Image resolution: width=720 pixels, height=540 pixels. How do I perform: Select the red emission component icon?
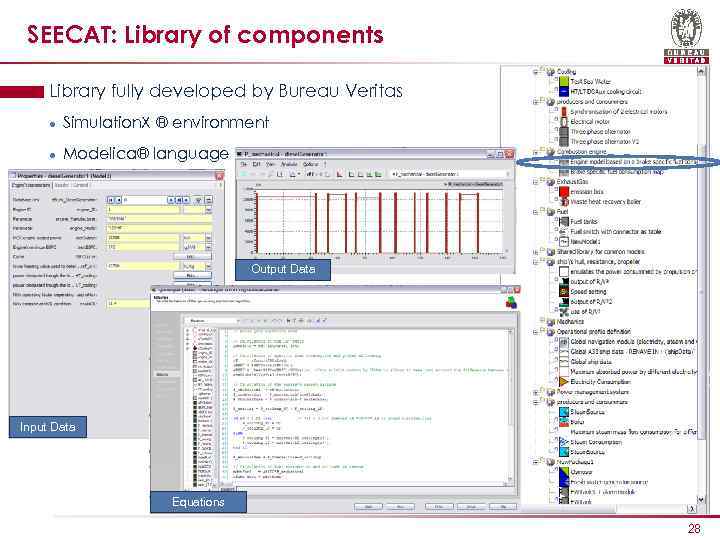tap(564, 191)
